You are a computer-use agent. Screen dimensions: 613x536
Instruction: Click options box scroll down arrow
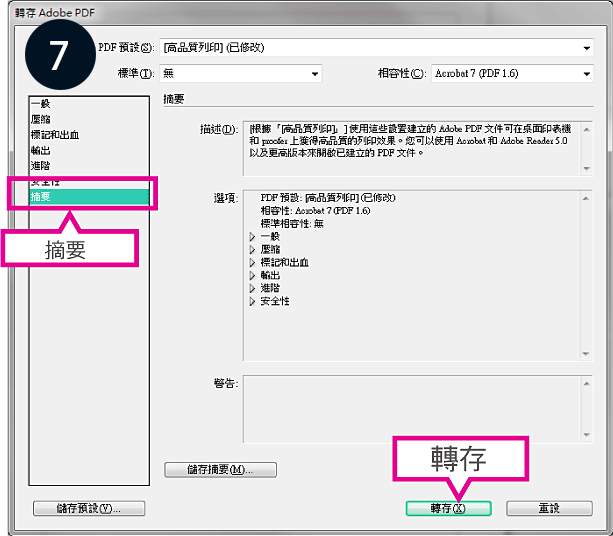pos(586,354)
